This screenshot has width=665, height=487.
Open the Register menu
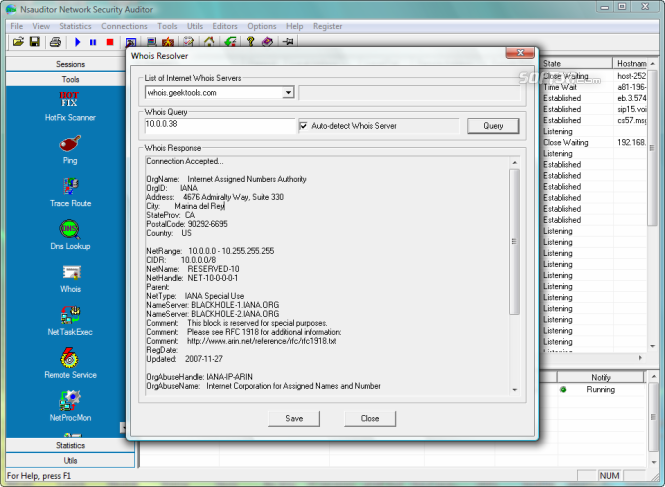pos(327,26)
